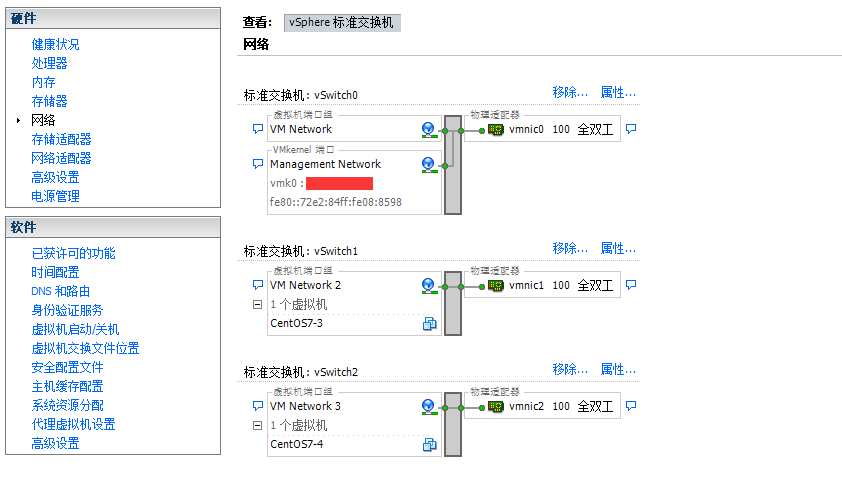Click the VM Network 3 globe icon
Image resolution: width=842 pixels, height=486 pixels.
(429, 407)
